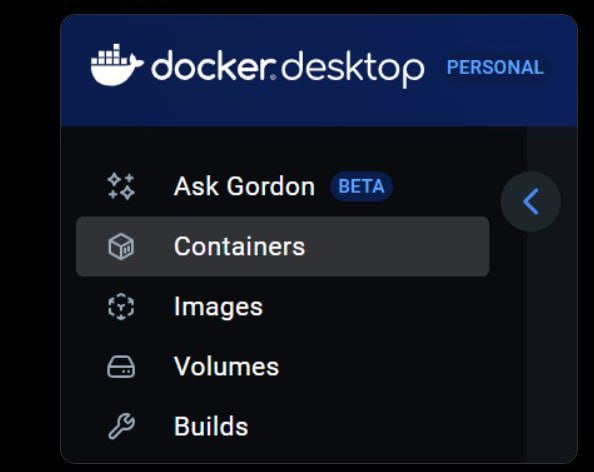Click the blank blue header banner area
The height and width of the screenshot is (472, 594).
(319, 107)
